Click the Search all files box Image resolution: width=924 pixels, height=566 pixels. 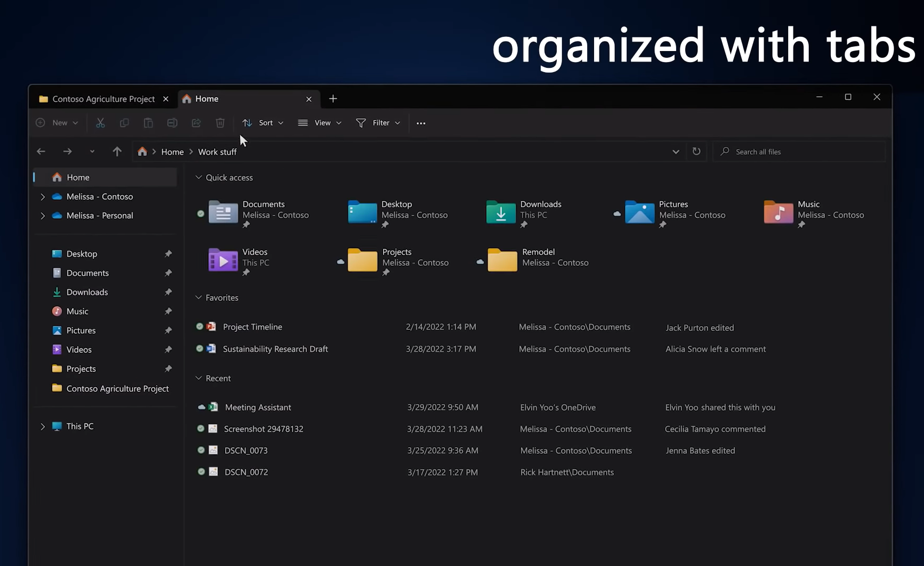click(799, 151)
